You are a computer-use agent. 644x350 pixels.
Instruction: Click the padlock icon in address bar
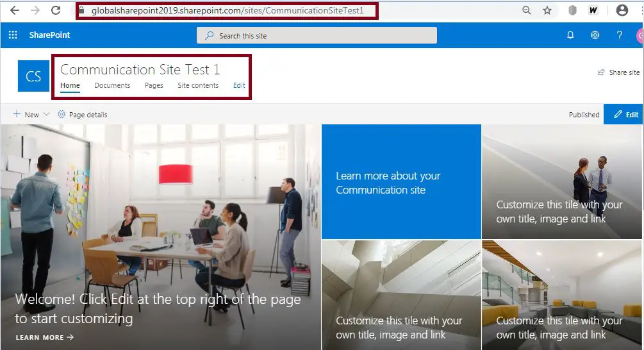81,10
